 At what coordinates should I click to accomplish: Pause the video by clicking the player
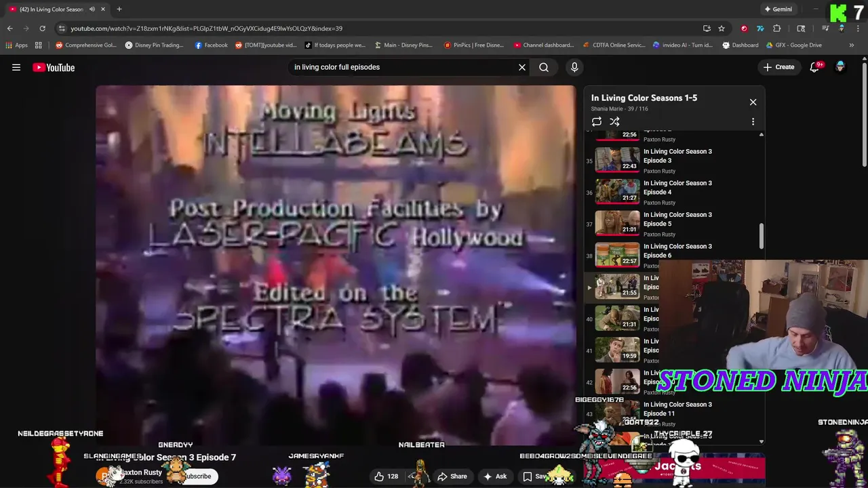pyautogui.click(x=336, y=264)
